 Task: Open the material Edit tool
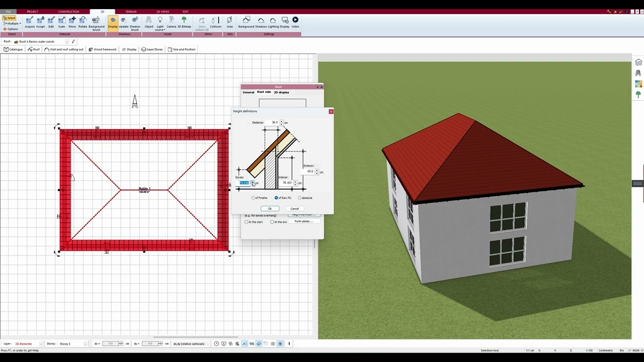click(51, 22)
